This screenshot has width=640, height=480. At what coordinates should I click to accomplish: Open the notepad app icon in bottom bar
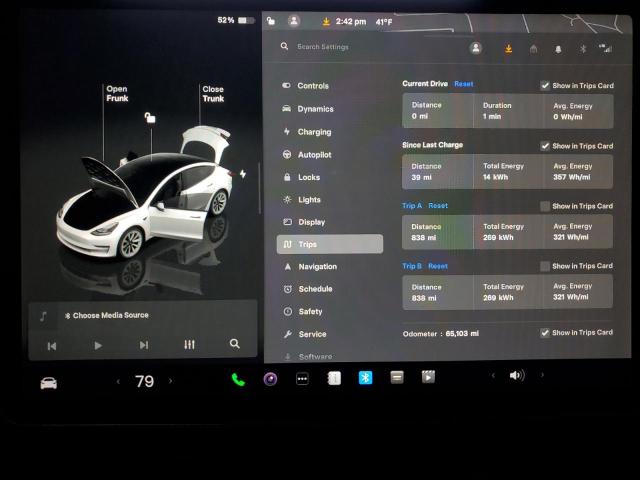tap(334, 378)
